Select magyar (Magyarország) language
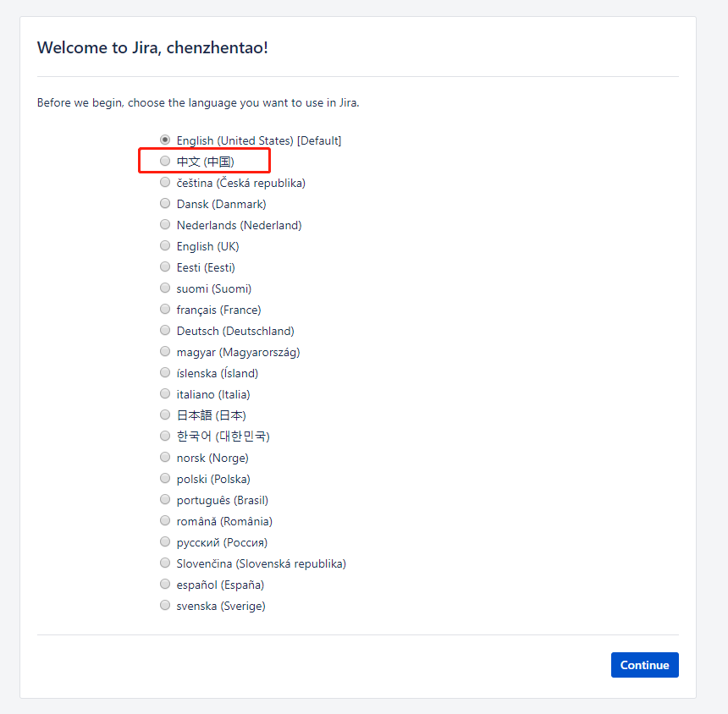The image size is (728, 714). coord(165,351)
